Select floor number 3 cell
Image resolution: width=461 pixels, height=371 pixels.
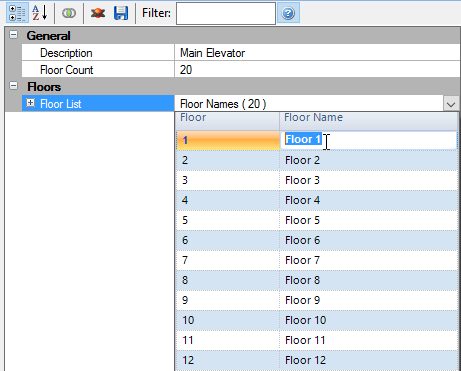tap(228, 180)
